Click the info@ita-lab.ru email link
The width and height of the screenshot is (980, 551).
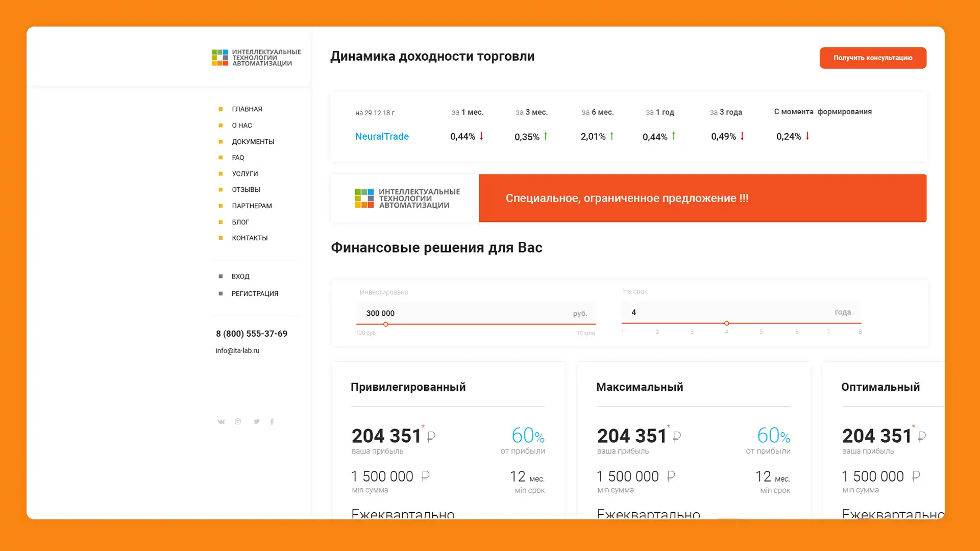[x=237, y=350]
